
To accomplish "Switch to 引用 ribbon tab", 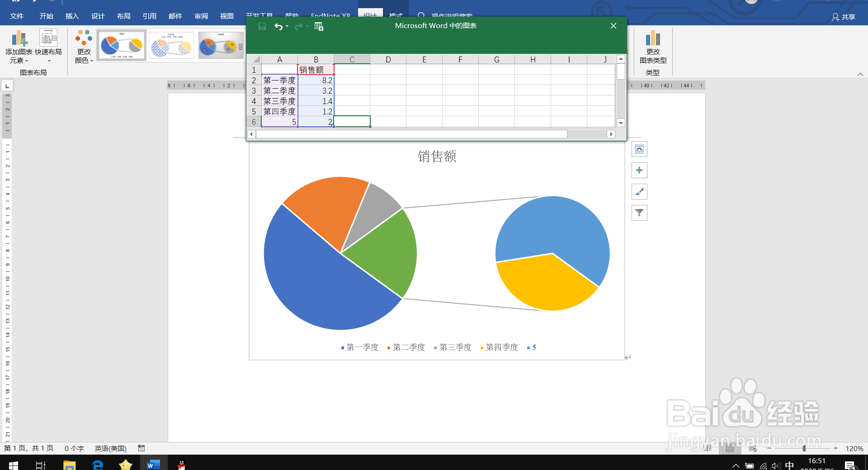I will click(x=150, y=16).
